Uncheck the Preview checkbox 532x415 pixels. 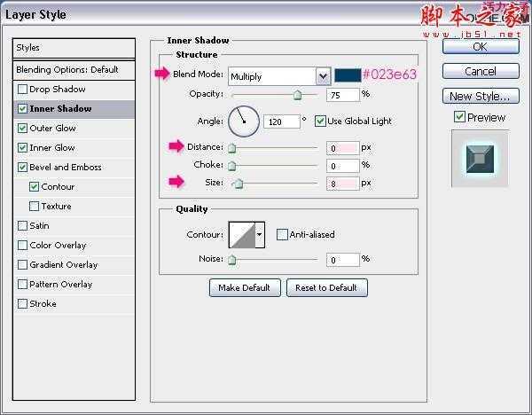[458, 117]
